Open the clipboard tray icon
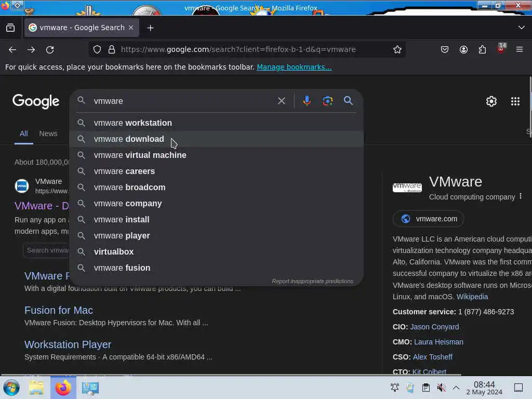Screen dimensions: 532x399 [x=426, y=388]
